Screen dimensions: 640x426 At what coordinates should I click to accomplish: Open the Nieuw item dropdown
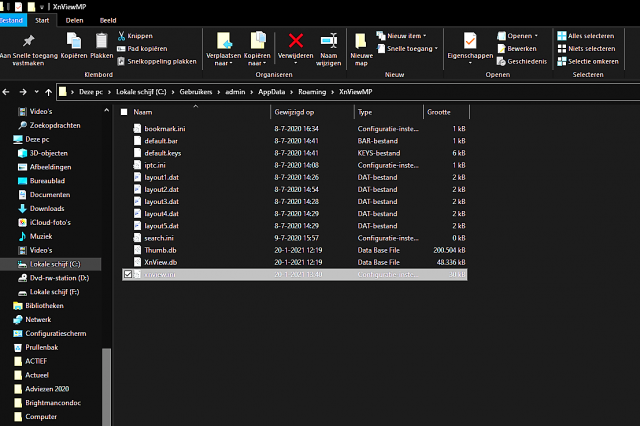[x=401, y=36]
